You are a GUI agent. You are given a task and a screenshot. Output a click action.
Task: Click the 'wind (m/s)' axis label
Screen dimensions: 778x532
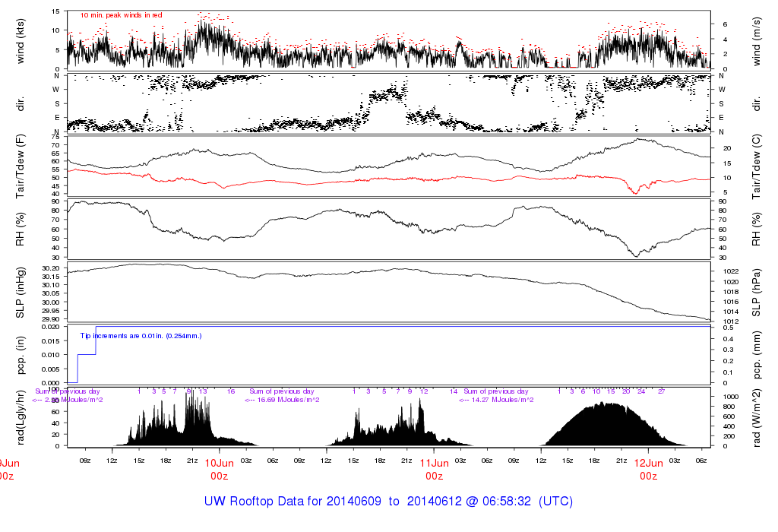[756, 41]
